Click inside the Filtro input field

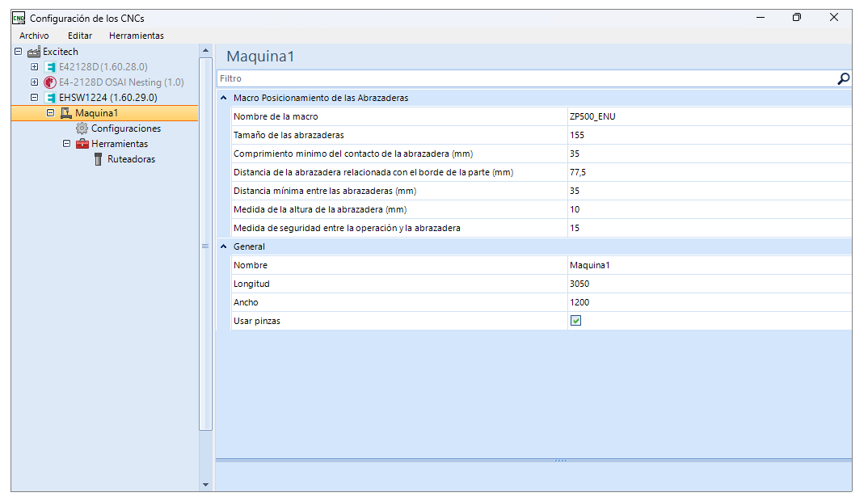[x=526, y=79]
